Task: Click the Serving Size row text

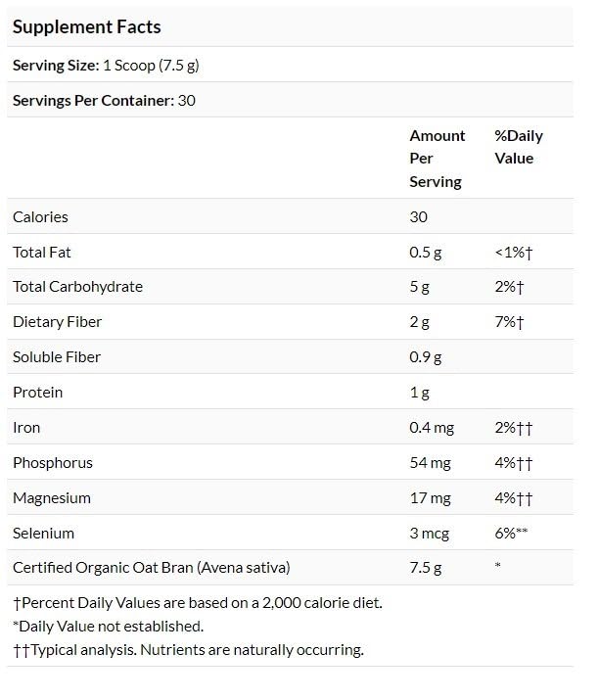Action: tap(106, 65)
